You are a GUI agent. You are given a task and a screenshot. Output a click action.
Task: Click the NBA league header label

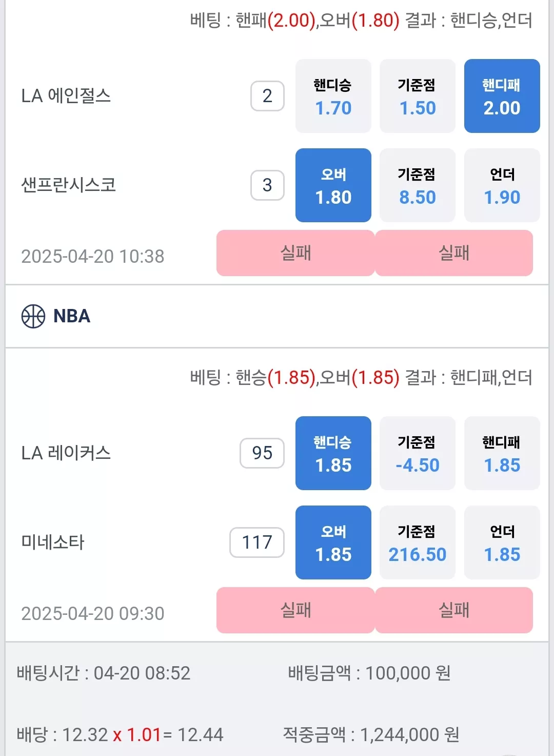(x=72, y=316)
